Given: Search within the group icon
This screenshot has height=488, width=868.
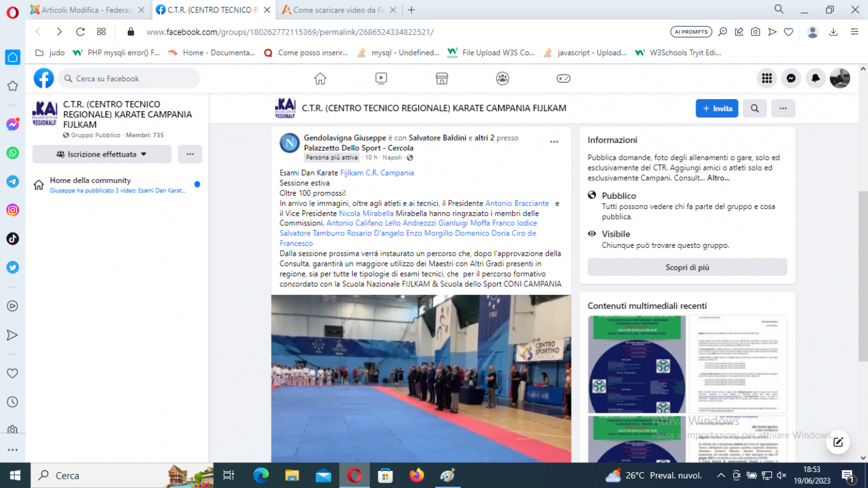Looking at the screenshot, I should pos(755,108).
